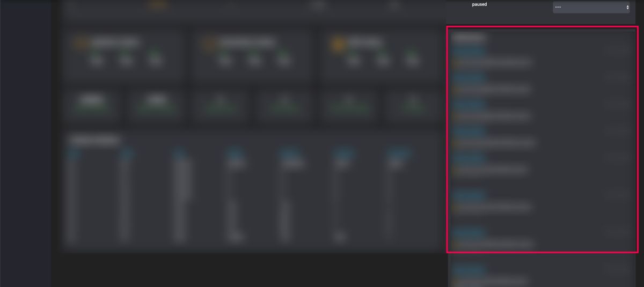Click orange icon of first dashboard card
The width and height of the screenshot is (644, 287).
coord(82,43)
